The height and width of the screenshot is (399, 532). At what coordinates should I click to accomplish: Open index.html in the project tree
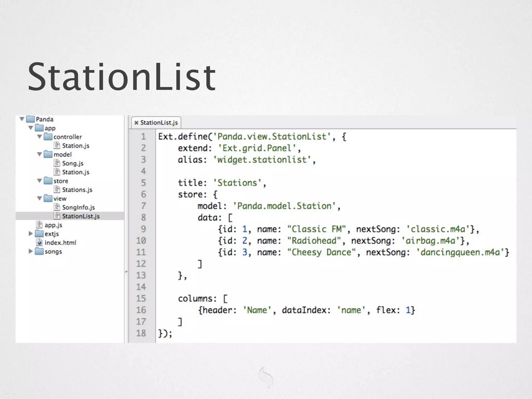(60, 243)
